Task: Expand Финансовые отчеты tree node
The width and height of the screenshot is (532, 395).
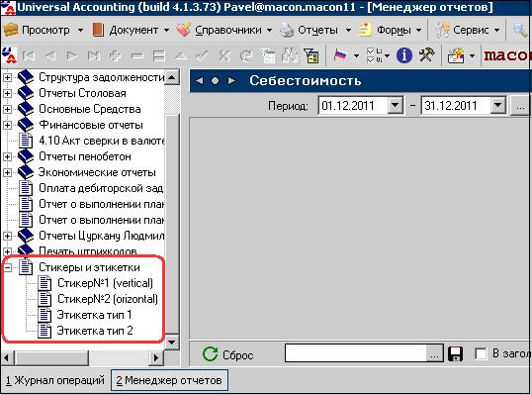Action: [7, 125]
